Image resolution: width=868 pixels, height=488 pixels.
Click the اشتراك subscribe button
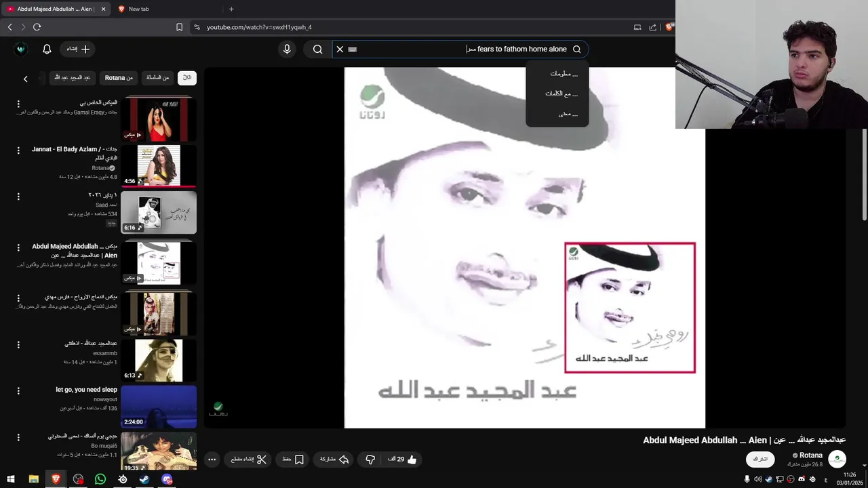760,460
